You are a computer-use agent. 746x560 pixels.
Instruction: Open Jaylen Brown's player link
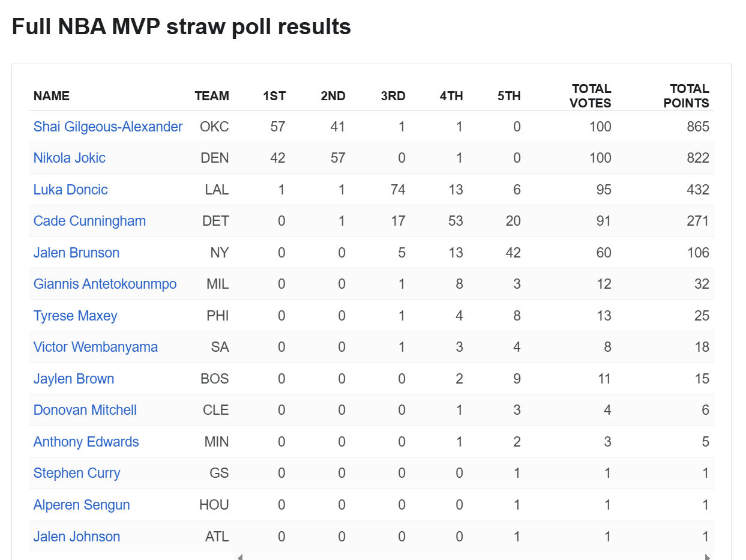tap(74, 379)
